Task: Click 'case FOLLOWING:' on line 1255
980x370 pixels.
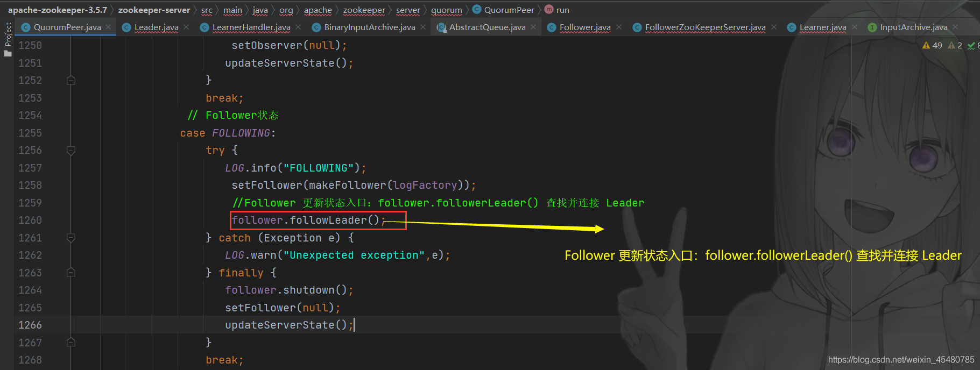Action: [228, 133]
